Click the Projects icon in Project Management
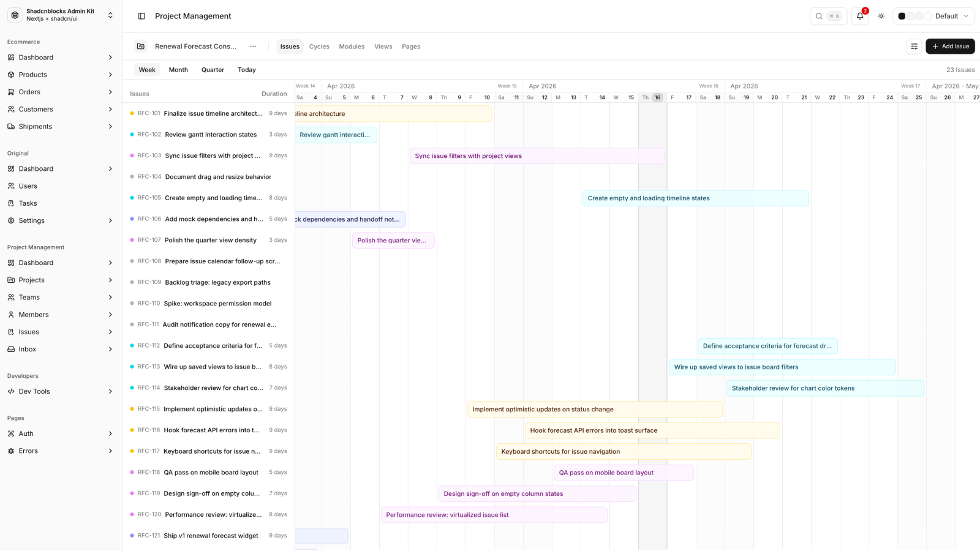The width and height of the screenshot is (980, 551). (11, 280)
